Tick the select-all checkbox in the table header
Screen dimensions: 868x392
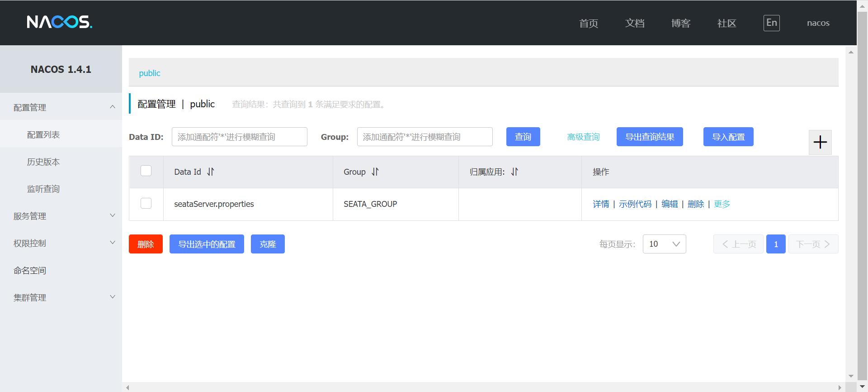coord(146,171)
